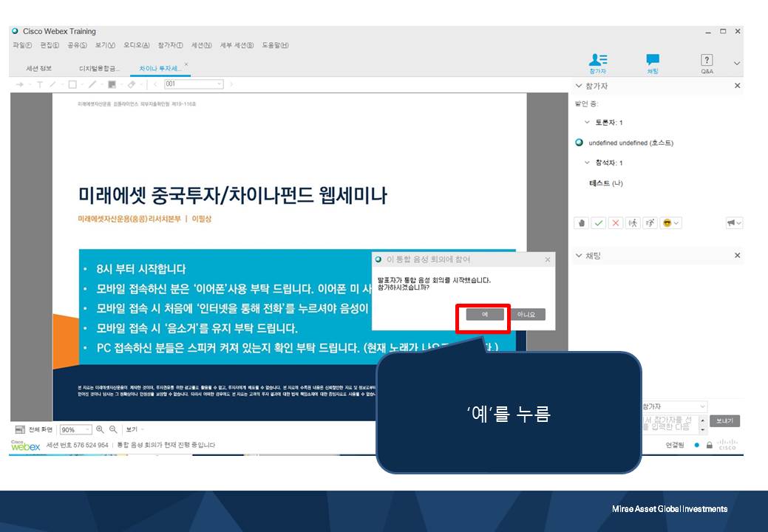Image resolution: width=768 pixels, height=532 pixels.
Task: Click the full screen (전체 화면) icon
Action: tap(19, 429)
